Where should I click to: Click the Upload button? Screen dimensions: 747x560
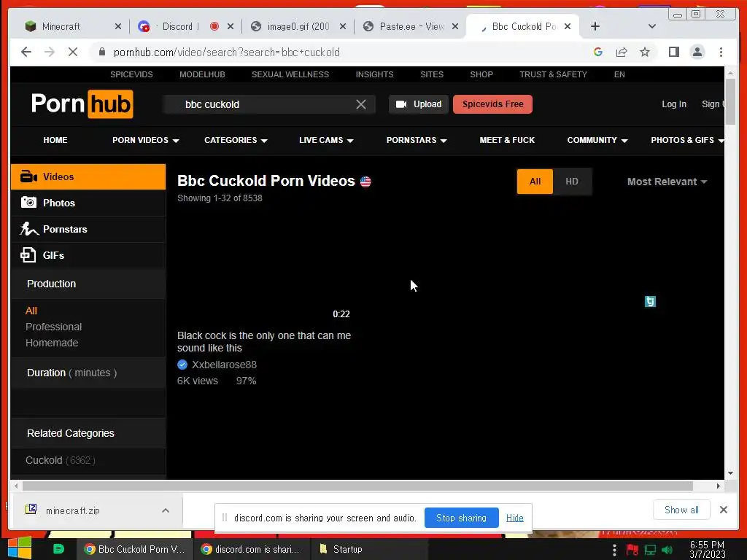[418, 104]
